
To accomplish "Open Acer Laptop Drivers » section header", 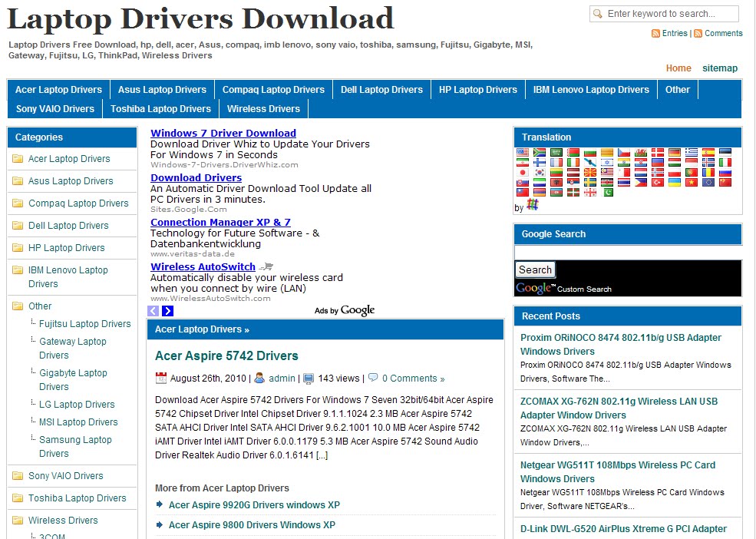I will 202,329.
